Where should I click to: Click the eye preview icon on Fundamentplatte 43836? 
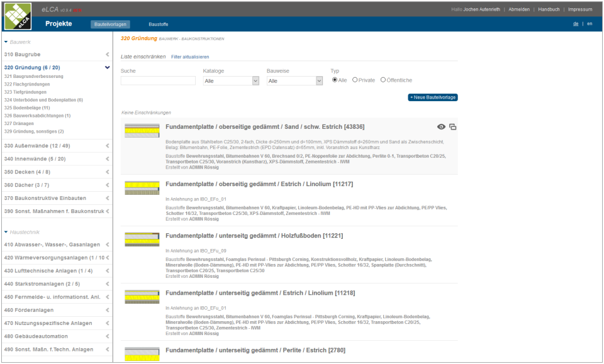point(440,127)
